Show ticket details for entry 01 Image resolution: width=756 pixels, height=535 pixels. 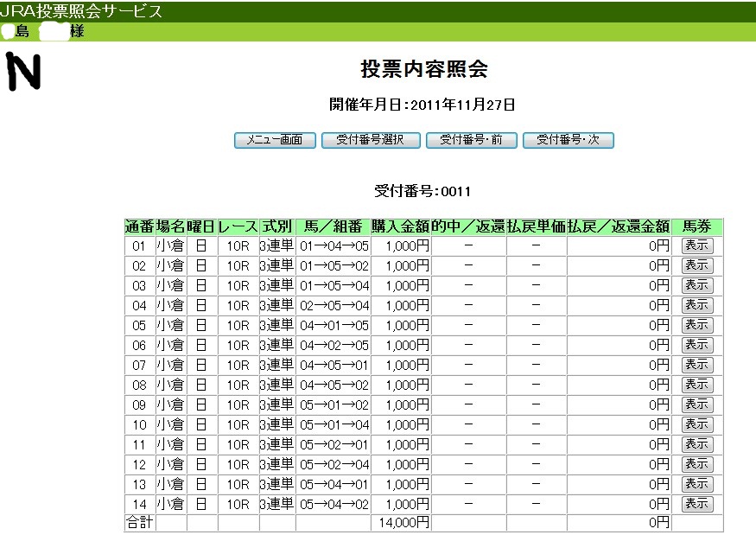696,245
